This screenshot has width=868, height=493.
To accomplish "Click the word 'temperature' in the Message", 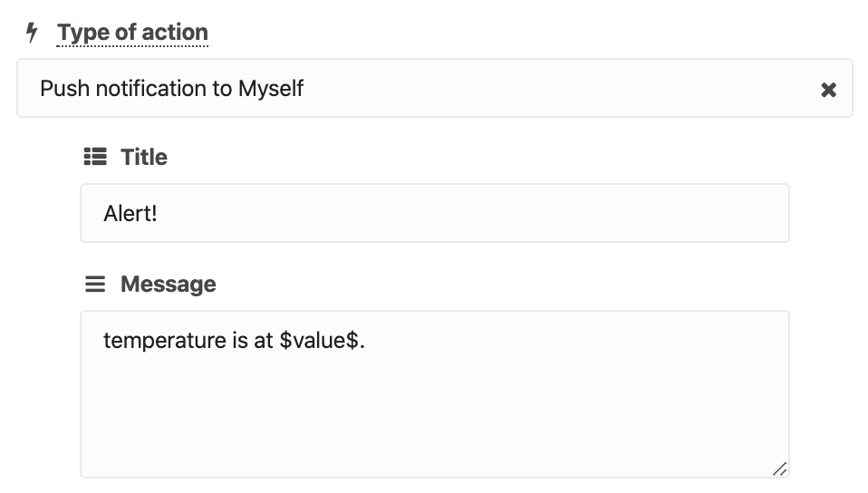I will click(165, 341).
